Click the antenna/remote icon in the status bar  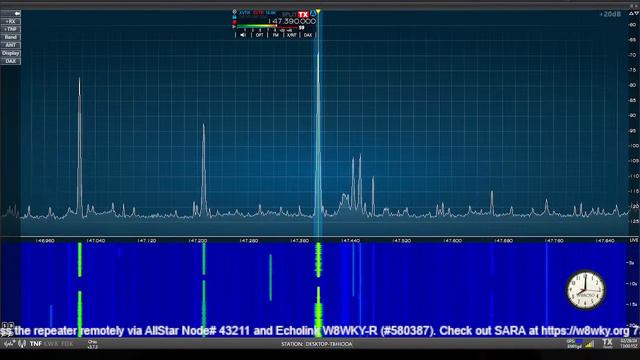point(22,344)
